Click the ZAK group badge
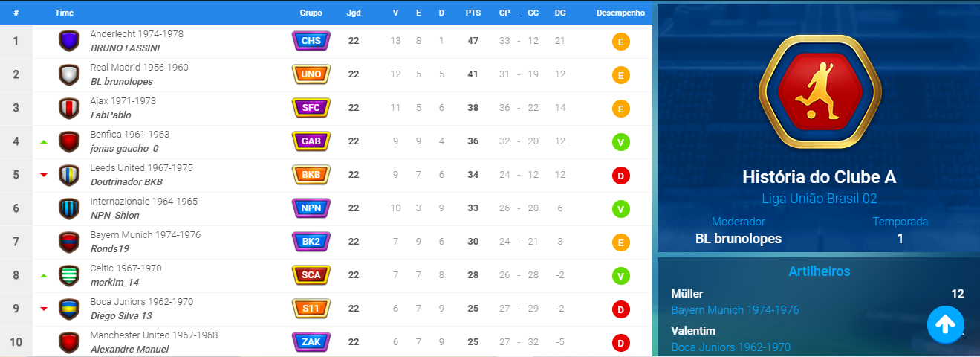980x357 pixels. coord(311,342)
